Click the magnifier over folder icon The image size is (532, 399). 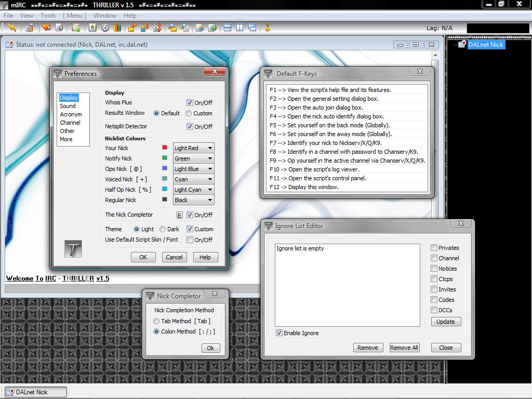pyautogui.click(x=172, y=28)
